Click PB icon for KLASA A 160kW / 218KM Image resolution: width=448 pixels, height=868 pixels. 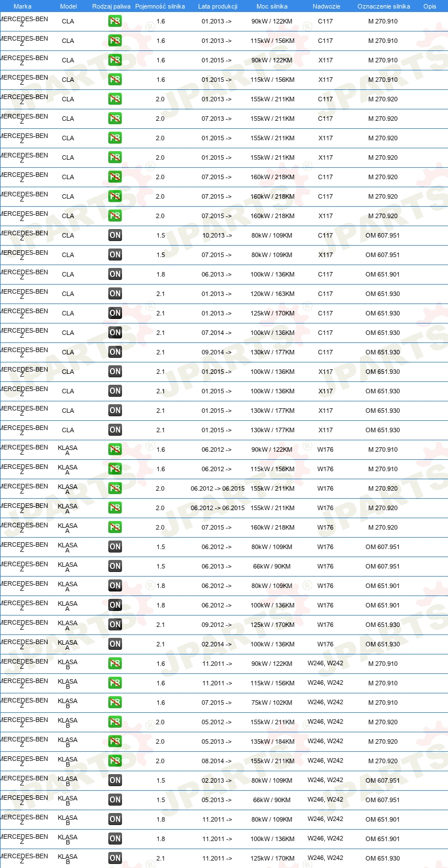click(115, 527)
